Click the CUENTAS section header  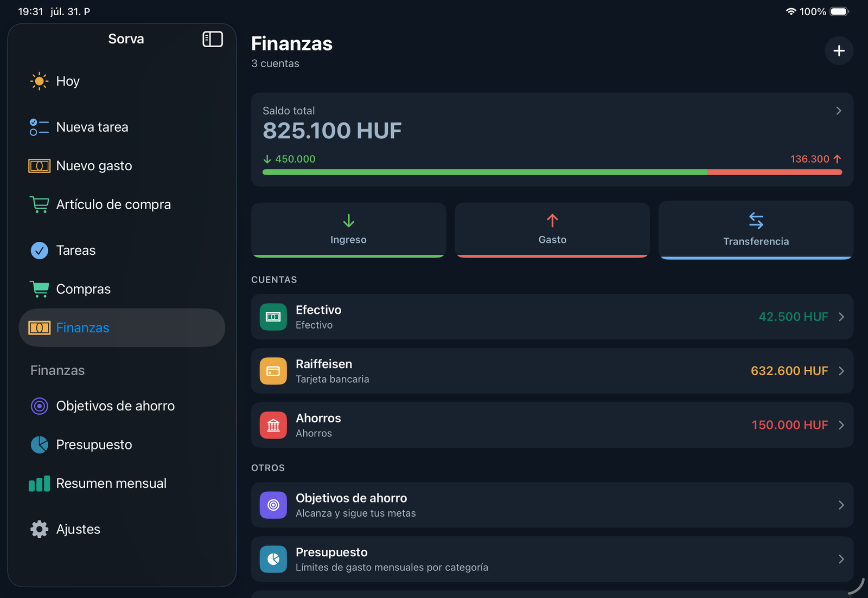[x=274, y=280]
